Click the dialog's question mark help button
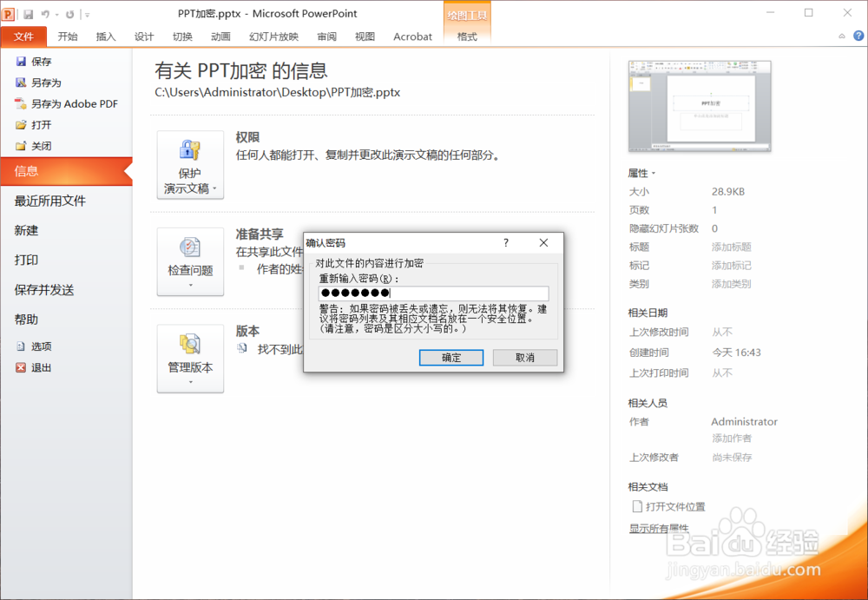This screenshot has height=600, width=868. tap(506, 242)
